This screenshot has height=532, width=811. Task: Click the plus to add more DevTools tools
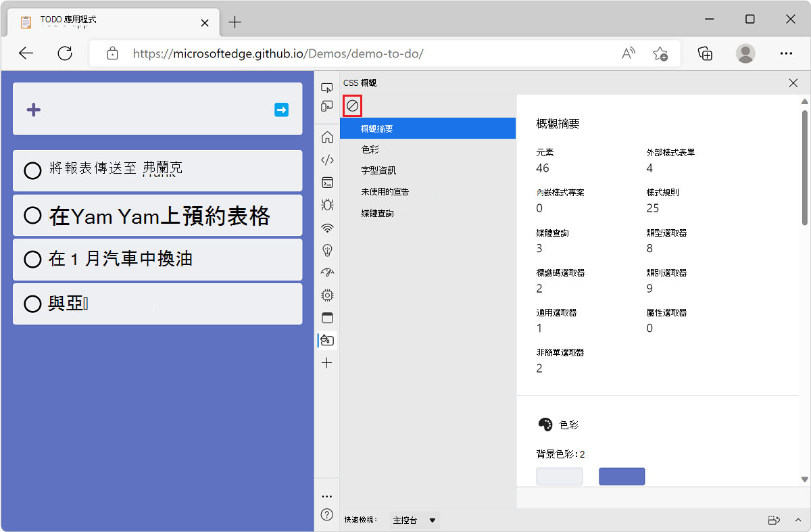(327, 362)
